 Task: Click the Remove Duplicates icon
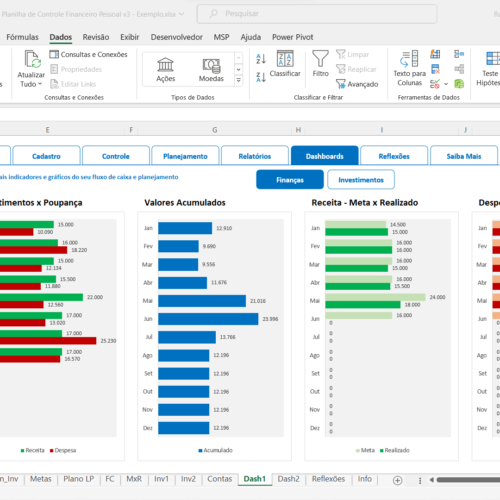coord(435,69)
